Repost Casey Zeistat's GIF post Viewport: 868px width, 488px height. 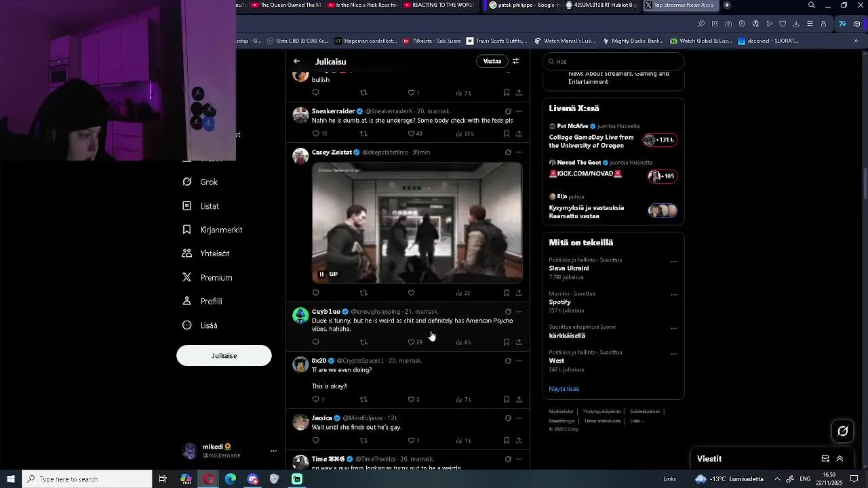click(x=363, y=293)
